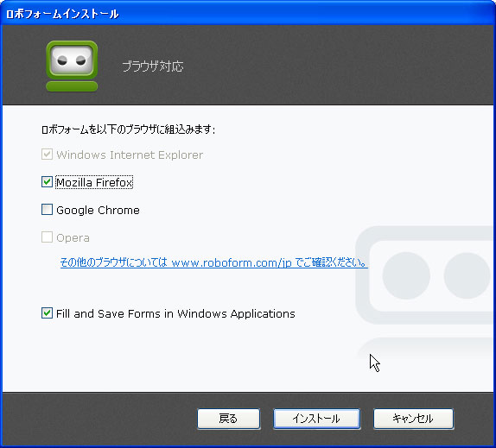The image size is (496, 448).
Task: Enable the Google Chrome checkbox
Action: coord(48,210)
